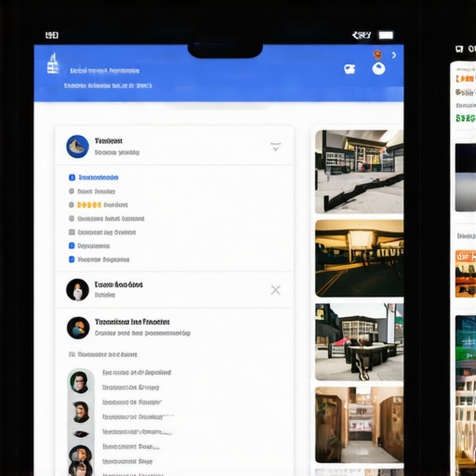Screen dimensions: 476x476
Task: Open the dark gradient thumbnail in the right window
Action: (x=466, y=178)
